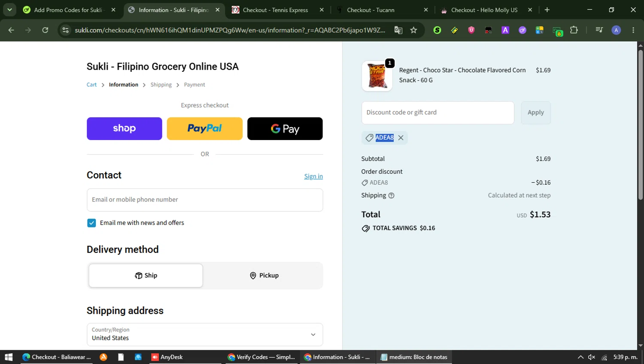Viewport: 644px width, 364px height.
Task: Click the Sukli - Filipino Grocery Online USA heading
Action: point(163,67)
